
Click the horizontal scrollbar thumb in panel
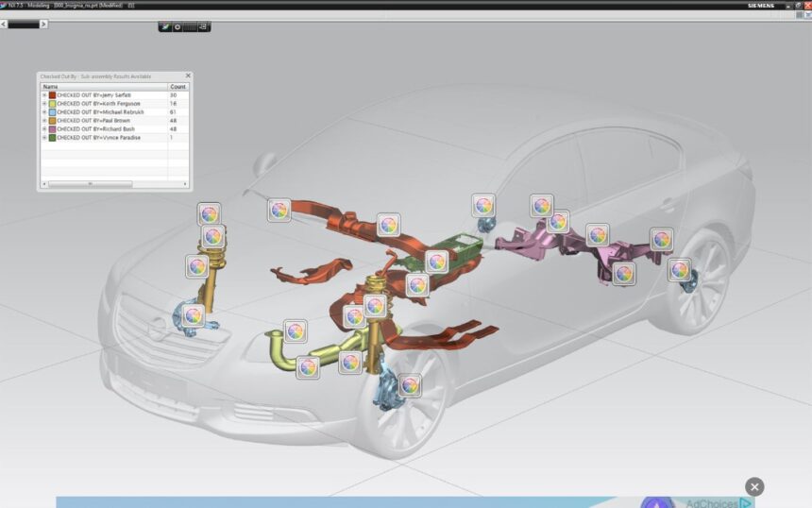click(x=91, y=184)
